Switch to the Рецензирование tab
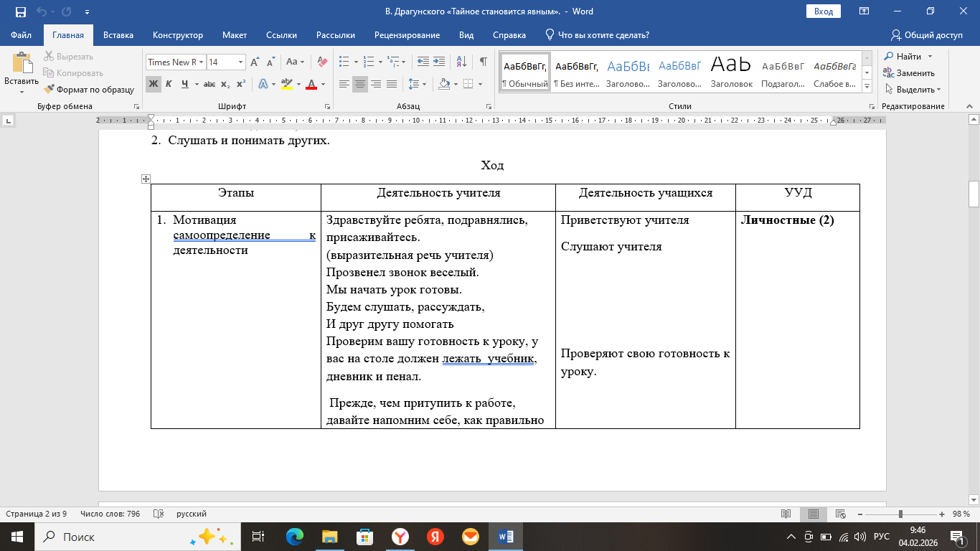This screenshot has height=551, width=980. coord(407,35)
